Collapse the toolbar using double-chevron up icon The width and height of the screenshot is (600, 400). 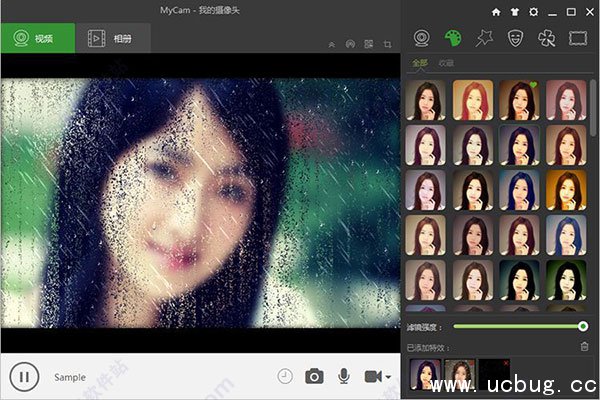[332, 45]
